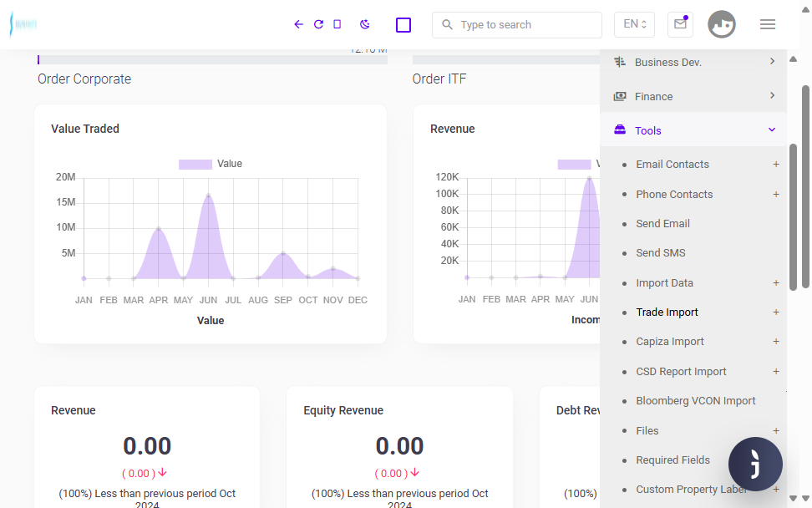812x508 pixels.
Task: Toggle Value legend swatch in Value Traded chart
Action: 195,164
